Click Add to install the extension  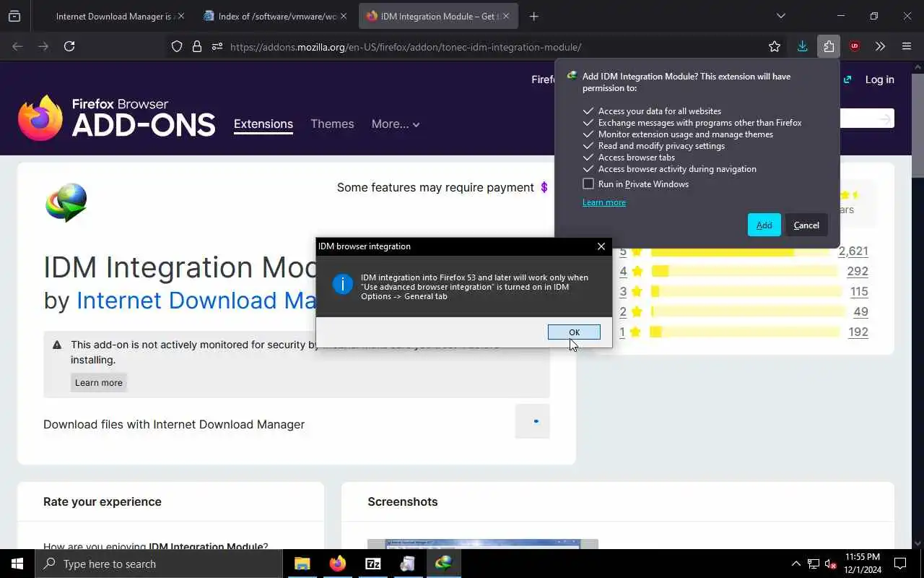pos(764,225)
